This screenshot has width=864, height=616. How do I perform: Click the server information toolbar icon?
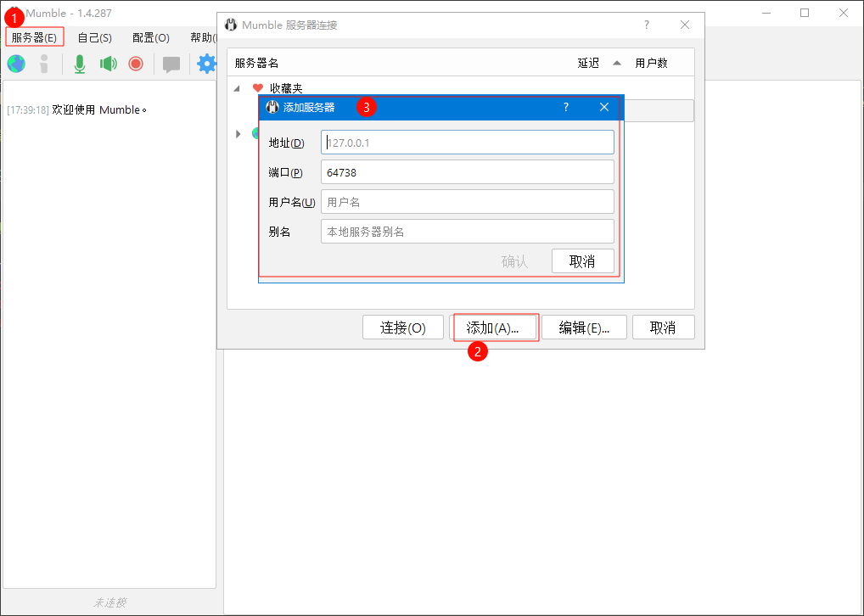tap(44, 64)
